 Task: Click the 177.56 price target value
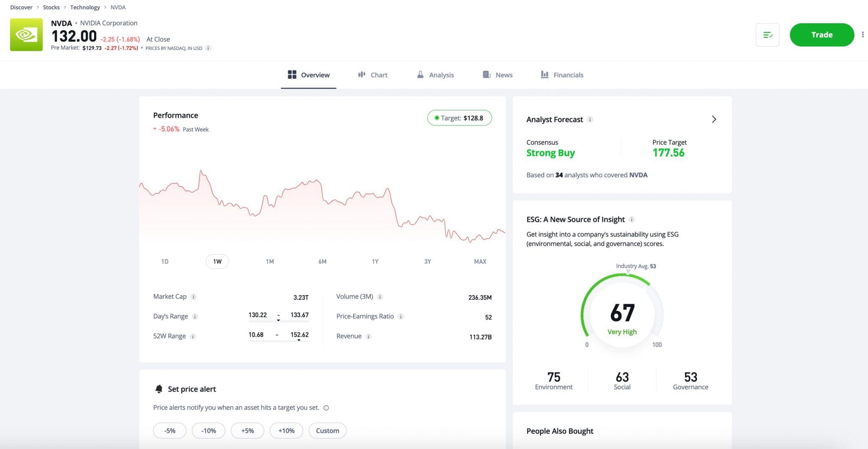coord(668,153)
